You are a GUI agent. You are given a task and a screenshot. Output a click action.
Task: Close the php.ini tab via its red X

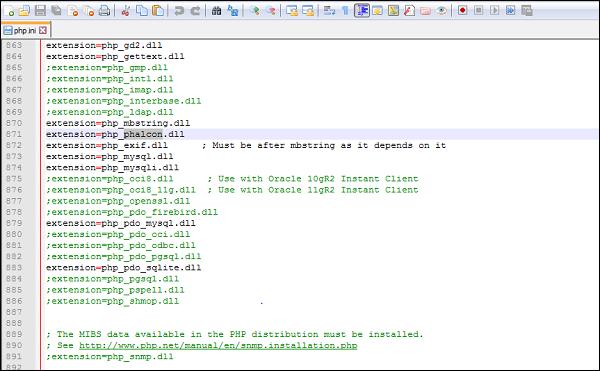pyautogui.click(x=43, y=30)
